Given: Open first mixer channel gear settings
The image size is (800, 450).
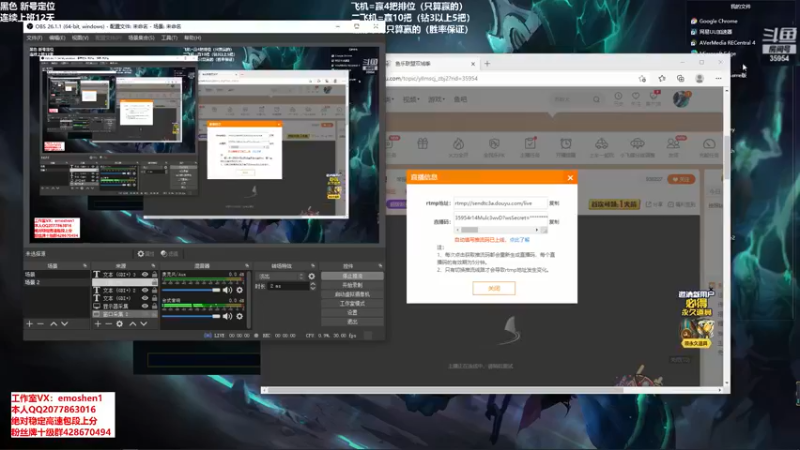Looking at the screenshot, I should 239,290.
